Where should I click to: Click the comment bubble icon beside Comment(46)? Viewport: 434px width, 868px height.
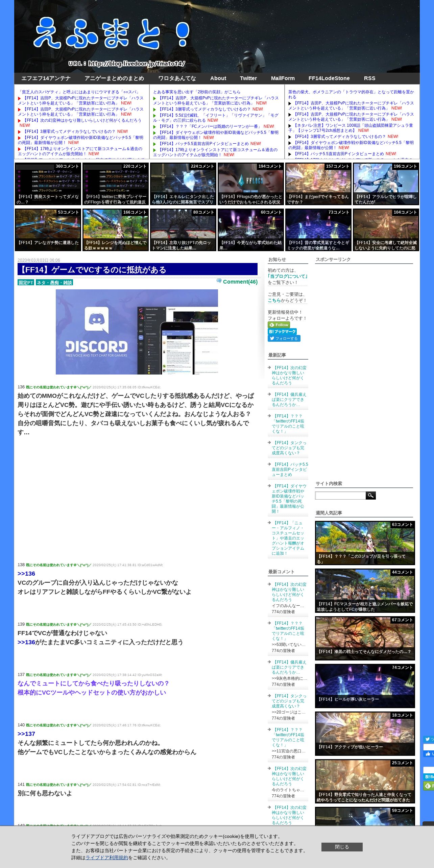(219, 281)
